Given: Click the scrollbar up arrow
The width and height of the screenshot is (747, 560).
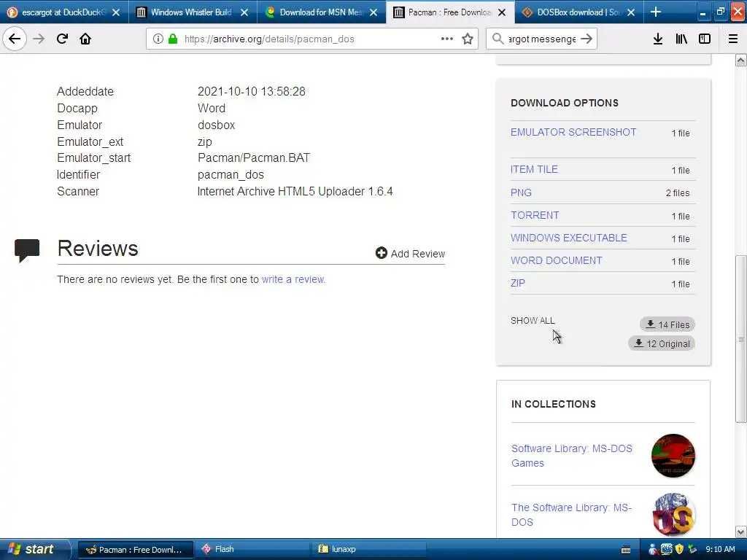Looking at the screenshot, I should click(x=741, y=60).
